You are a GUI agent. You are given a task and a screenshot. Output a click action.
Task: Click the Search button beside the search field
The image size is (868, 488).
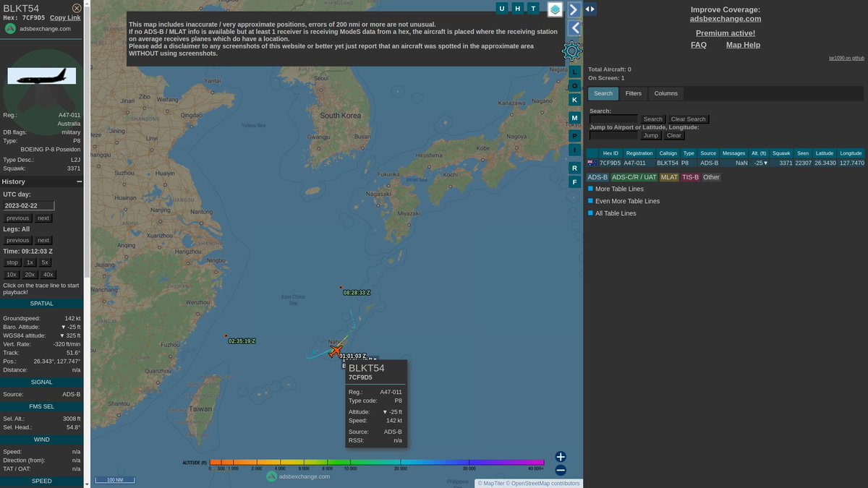(x=653, y=119)
